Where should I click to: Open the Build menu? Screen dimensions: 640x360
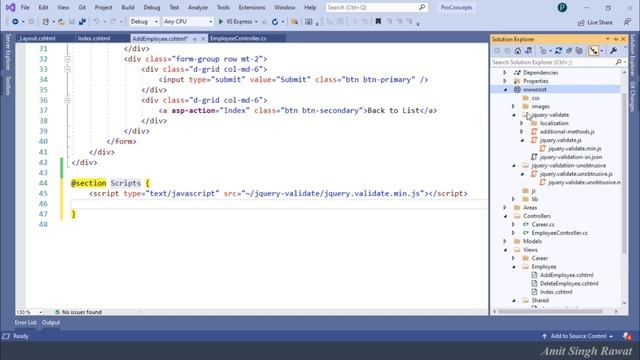click(128, 7)
